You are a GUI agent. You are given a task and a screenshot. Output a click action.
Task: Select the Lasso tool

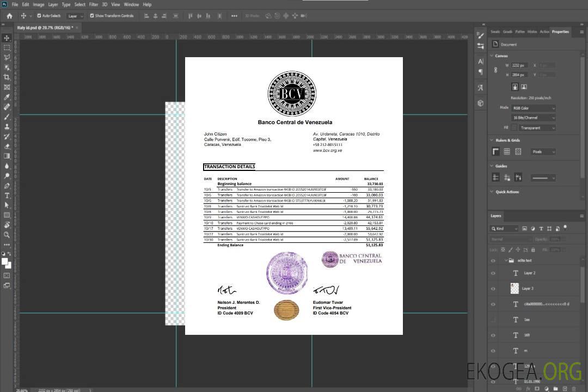click(x=7, y=57)
